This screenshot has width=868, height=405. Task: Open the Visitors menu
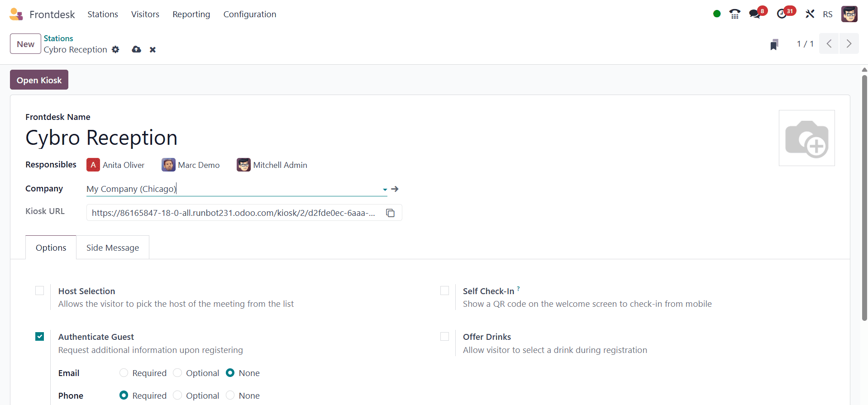click(x=145, y=14)
